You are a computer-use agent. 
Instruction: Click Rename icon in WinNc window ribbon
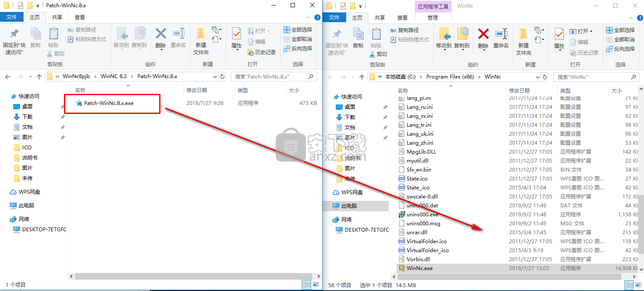click(501, 34)
